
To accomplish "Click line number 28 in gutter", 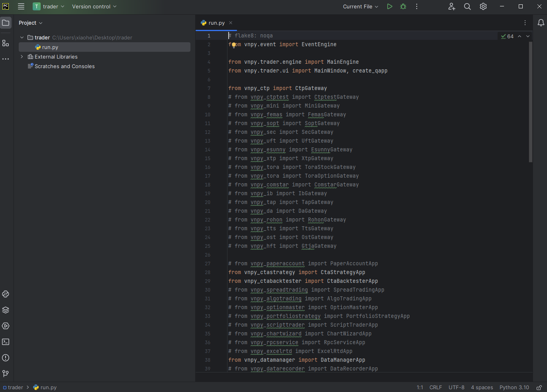I will click(x=208, y=272).
